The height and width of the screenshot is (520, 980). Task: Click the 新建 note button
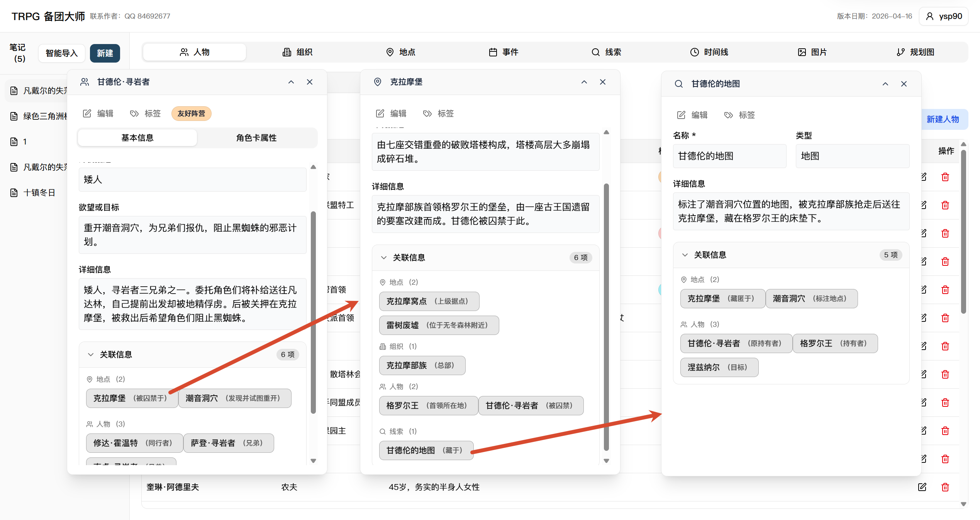105,53
